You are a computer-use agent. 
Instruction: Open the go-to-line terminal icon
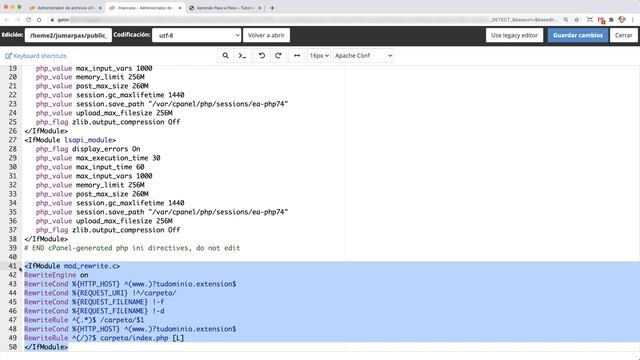pyautogui.click(x=242, y=56)
